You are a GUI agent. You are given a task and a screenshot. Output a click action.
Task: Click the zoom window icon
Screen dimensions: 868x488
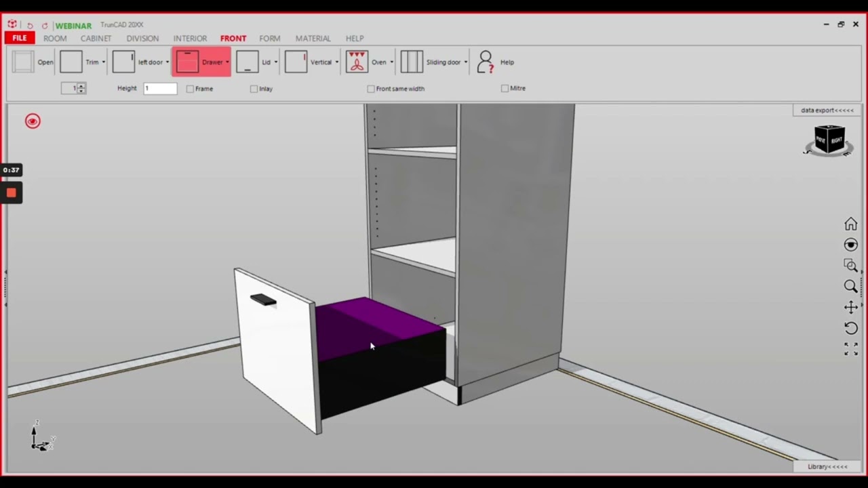(850, 265)
